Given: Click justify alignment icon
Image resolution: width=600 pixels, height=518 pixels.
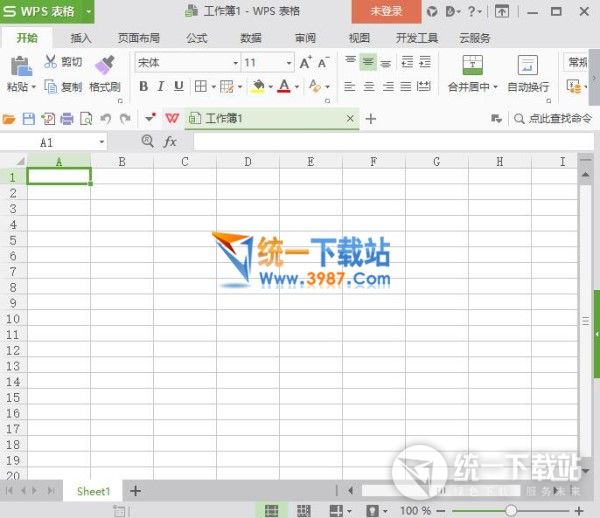Looking at the screenshot, I should pos(406,87).
